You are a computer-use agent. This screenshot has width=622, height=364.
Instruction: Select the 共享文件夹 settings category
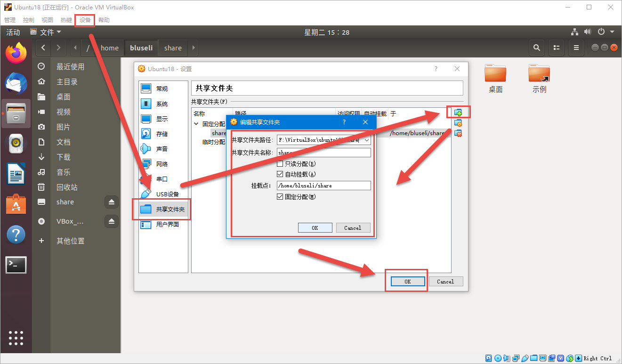pos(163,209)
